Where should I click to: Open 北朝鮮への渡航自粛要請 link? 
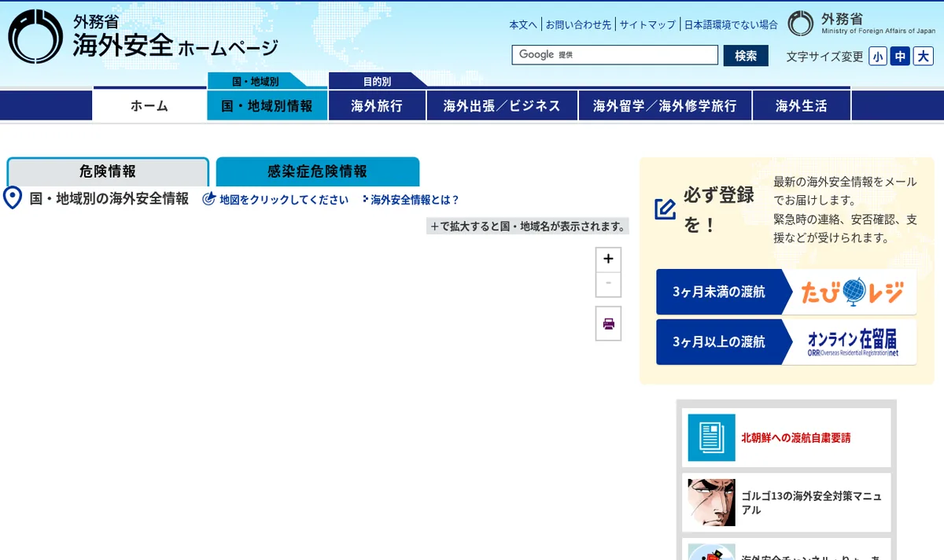795,437
